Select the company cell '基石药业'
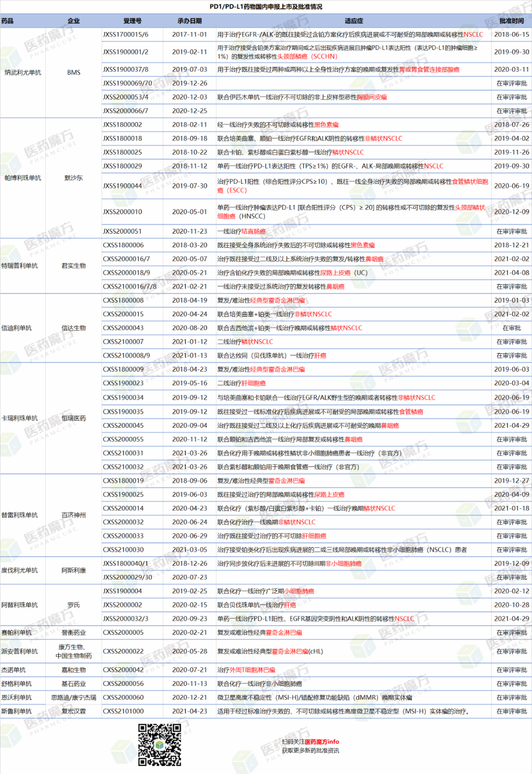This screenshot has height=774, width=532. coord(74,683)
